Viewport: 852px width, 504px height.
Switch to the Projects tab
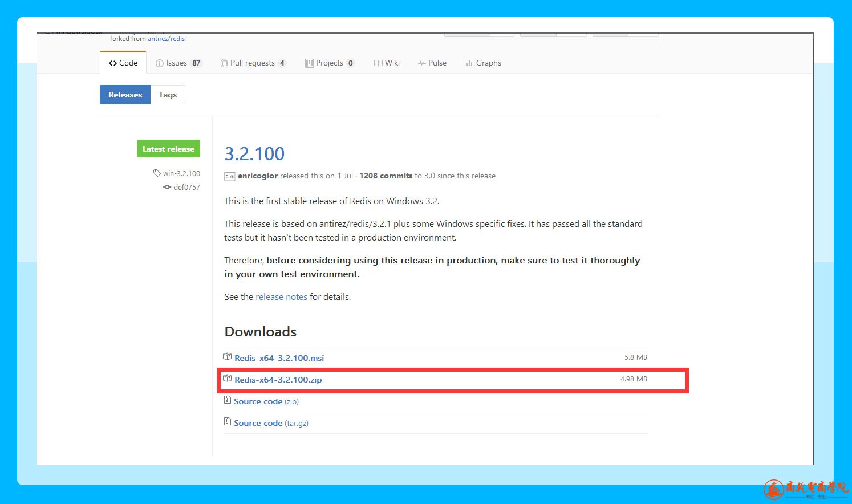coord(329,63)
